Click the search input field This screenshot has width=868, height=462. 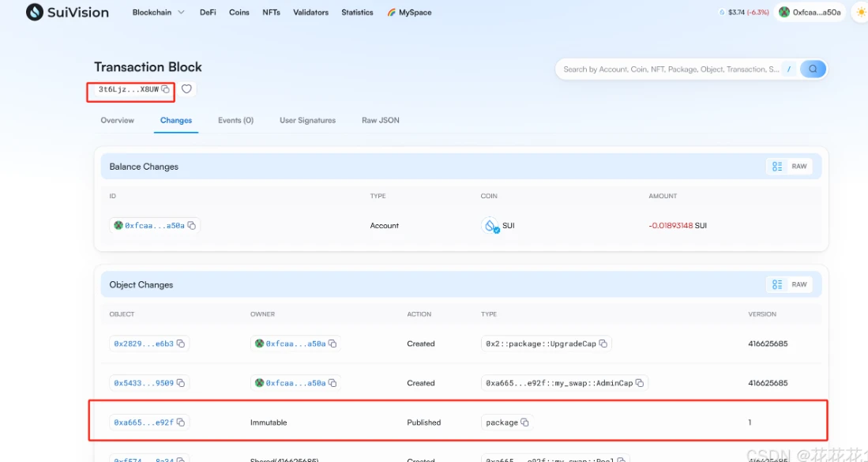670,69
